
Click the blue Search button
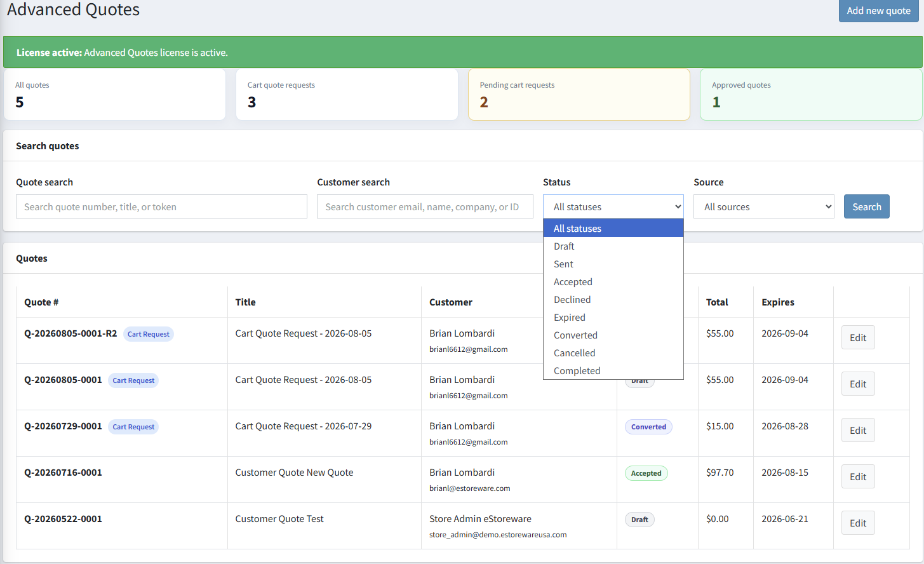[x=866, y=206]
